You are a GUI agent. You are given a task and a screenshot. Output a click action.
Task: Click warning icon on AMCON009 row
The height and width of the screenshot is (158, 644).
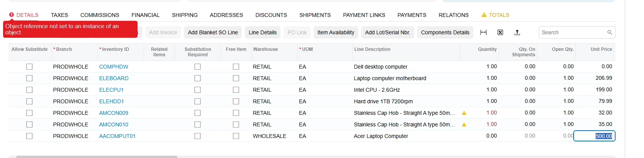click(464, 113)
